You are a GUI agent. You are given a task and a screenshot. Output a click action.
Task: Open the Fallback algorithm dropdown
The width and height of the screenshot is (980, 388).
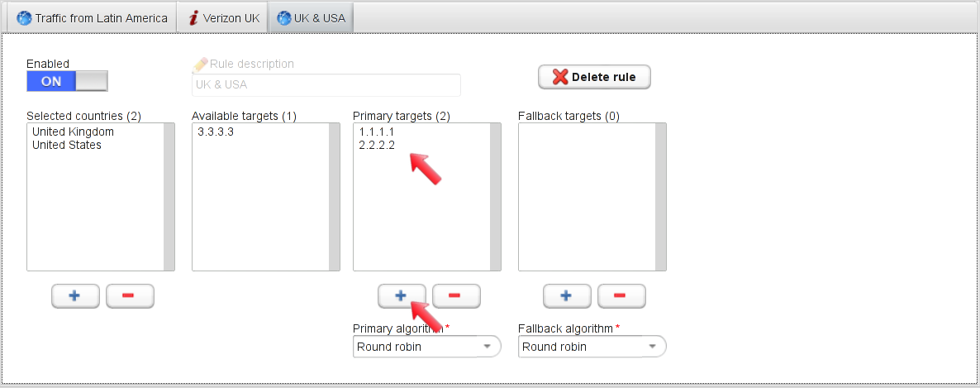pyautogui.click(x=592, y=346)
